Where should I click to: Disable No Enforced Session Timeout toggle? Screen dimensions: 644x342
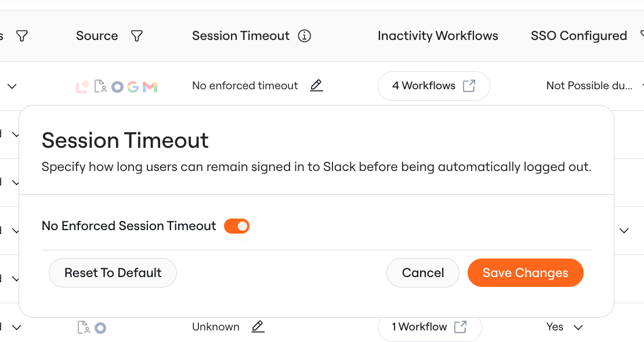[x=237, y=226]
